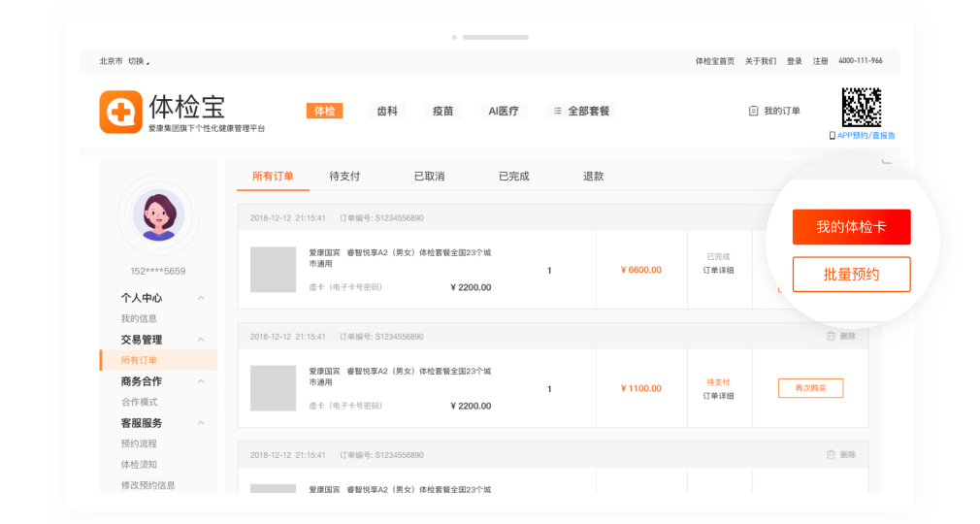Open 订单详细 of the 待支付 order
The width and height of the screenshot is (980, 524).
(x=718, y=396)
